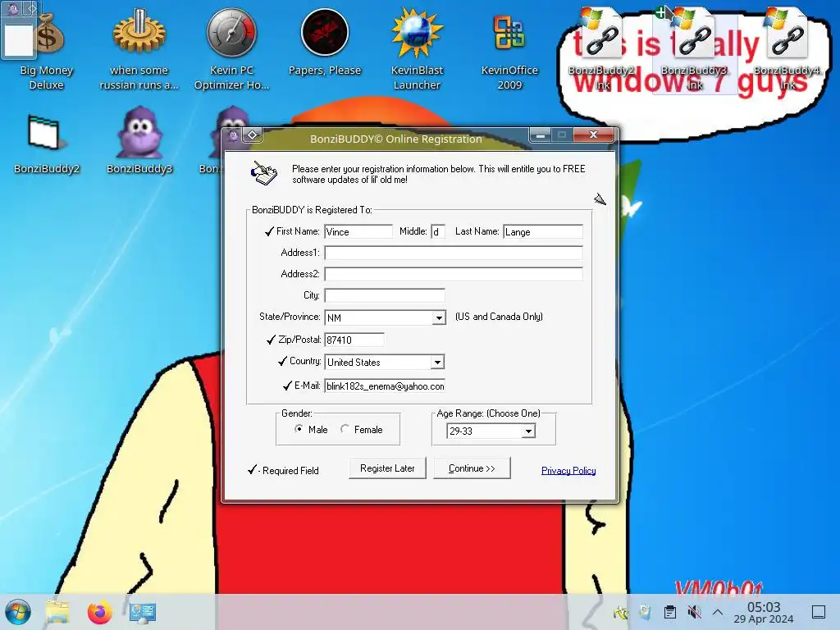The image size is (840, 630).
Task: Click the green tray icon next to clipboard
Action: [x=622, y=612]
